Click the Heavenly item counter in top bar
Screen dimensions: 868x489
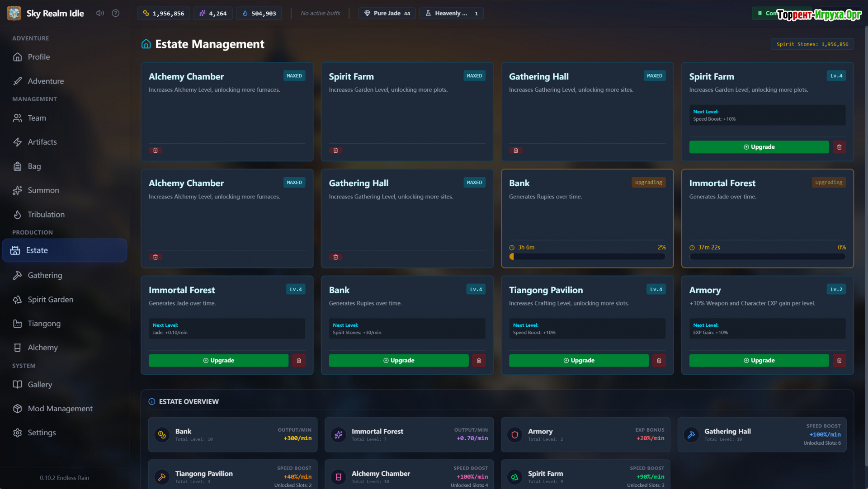(x=451, y=13)
